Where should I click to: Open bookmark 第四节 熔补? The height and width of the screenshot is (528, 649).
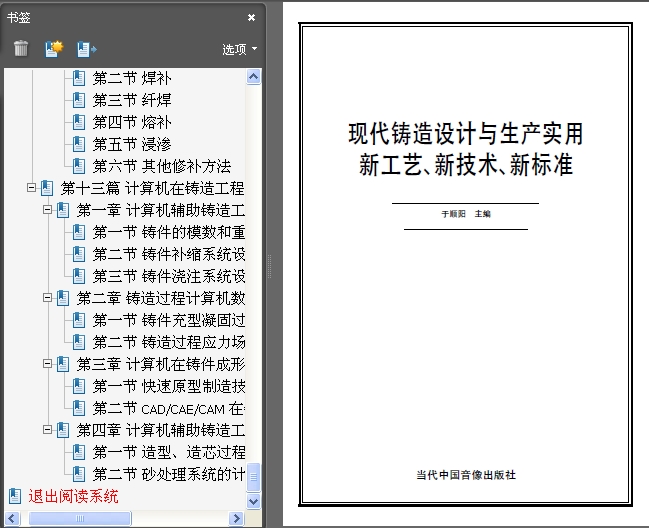[132, 122]
